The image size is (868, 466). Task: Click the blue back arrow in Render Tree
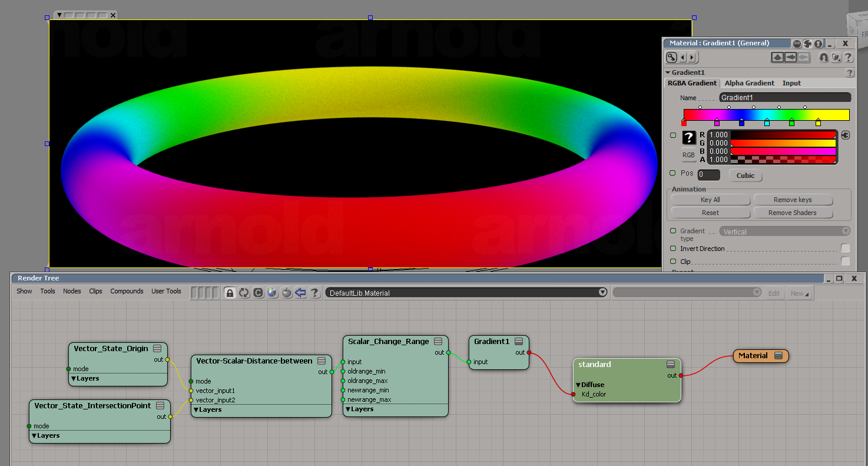pyautogui.click(x=300, y=293)
